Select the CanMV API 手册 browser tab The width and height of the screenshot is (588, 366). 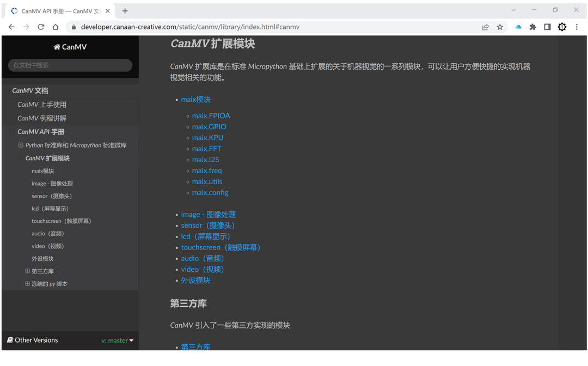click(60, 11)
